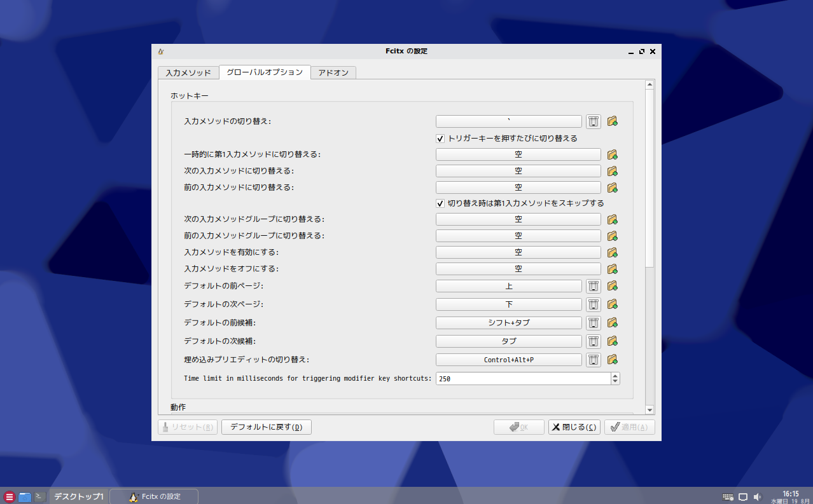Click the 閉じる button

pyautogui.click(x=574, y=427)
